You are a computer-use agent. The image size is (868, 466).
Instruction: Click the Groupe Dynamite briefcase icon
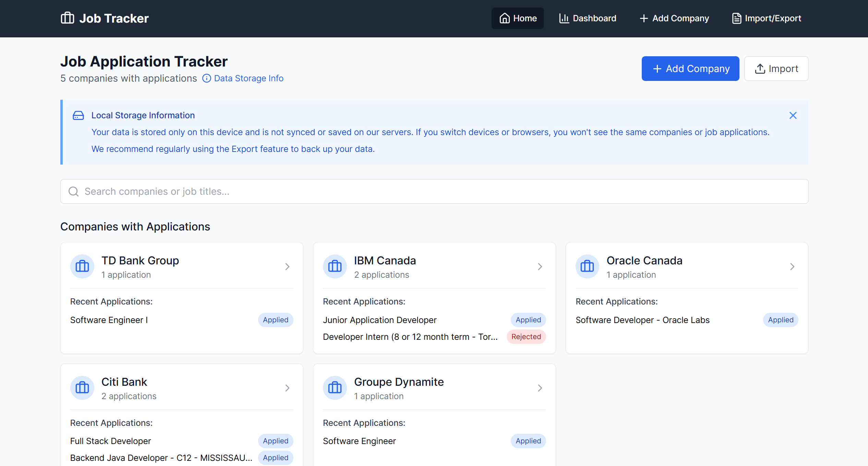click(x=335, y=388)
